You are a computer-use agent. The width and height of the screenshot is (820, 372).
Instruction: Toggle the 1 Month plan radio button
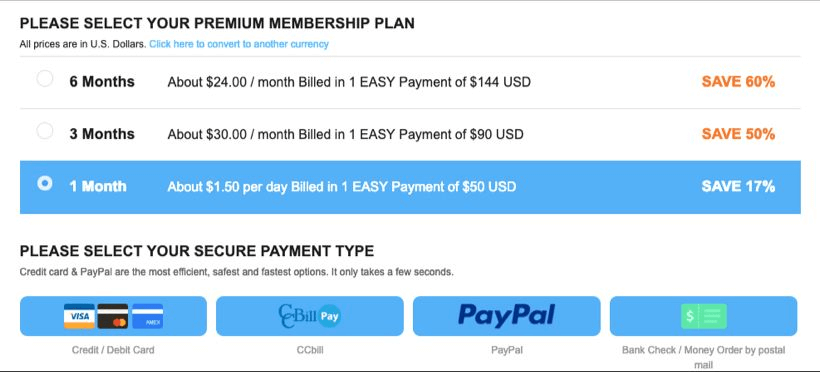pos(45,183)
